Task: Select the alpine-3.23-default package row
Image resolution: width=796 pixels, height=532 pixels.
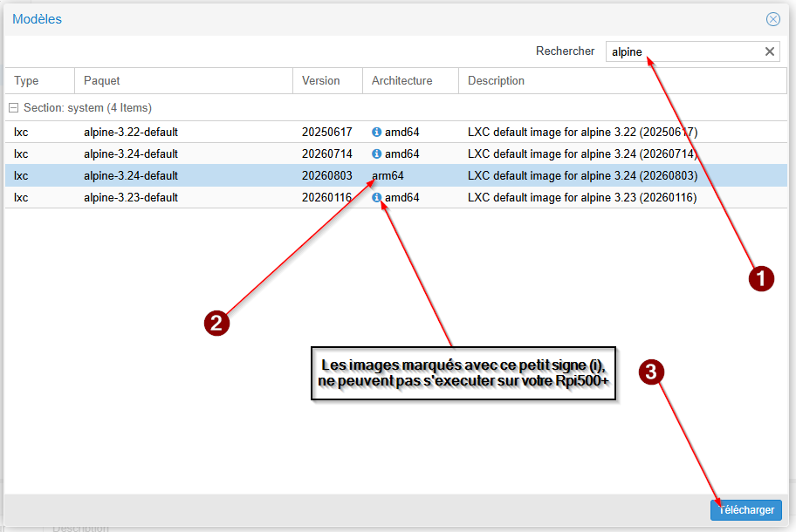Action: tap(396, 197)
